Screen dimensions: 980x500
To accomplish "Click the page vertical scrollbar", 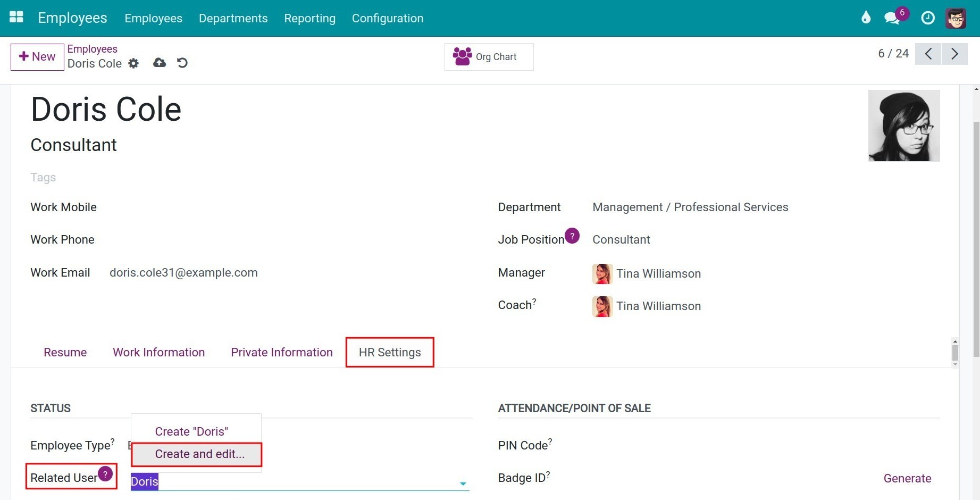I will [x=976, y=239].
